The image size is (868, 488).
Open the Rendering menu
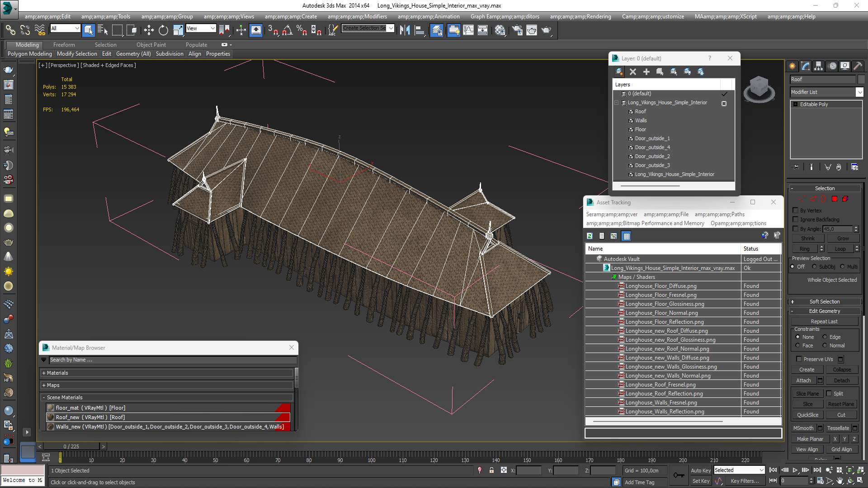pyautogui.click(x=580, y=17)
